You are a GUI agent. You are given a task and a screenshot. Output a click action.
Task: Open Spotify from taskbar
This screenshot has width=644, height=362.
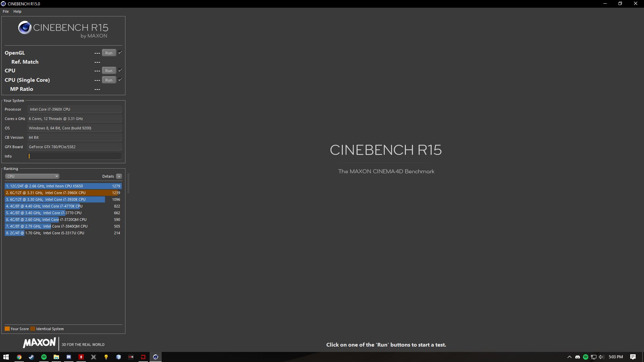(44, 357)
